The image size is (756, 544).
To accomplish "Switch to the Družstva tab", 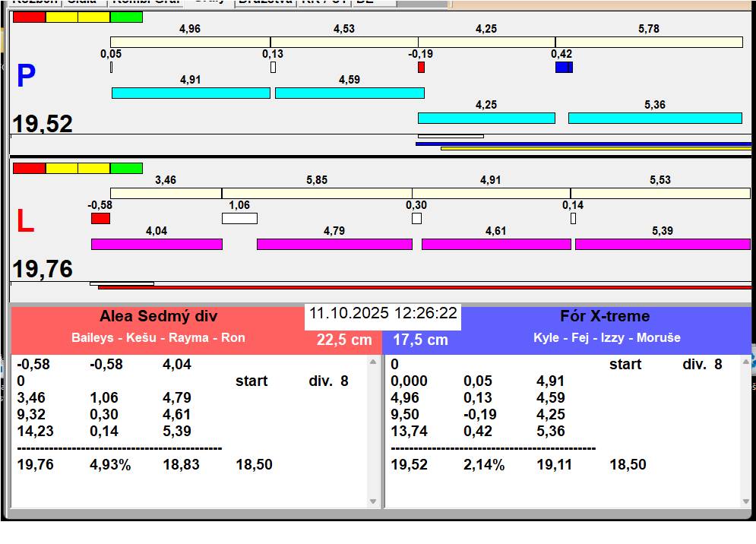I will [265, 2].
